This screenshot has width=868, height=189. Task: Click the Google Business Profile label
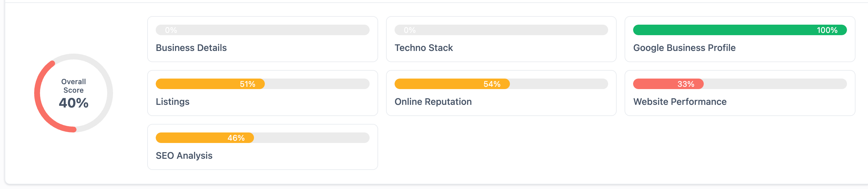click(x=684, y=48)
